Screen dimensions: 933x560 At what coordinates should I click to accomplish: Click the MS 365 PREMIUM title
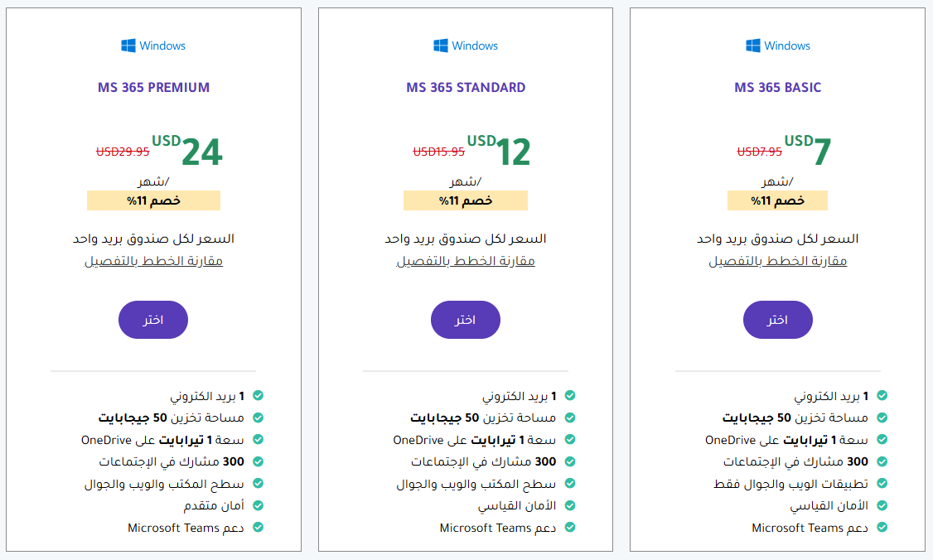(153, 87)
